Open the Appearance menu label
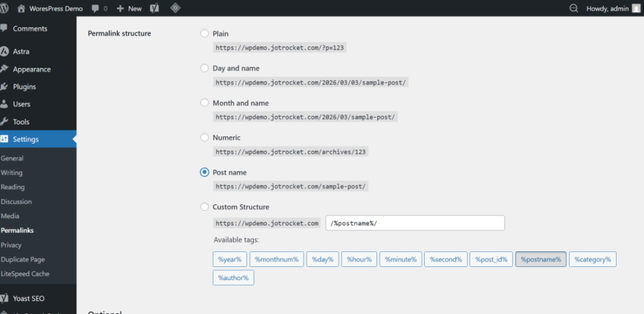This screenshot has height=314, width=644. click(x=31, y=69)
